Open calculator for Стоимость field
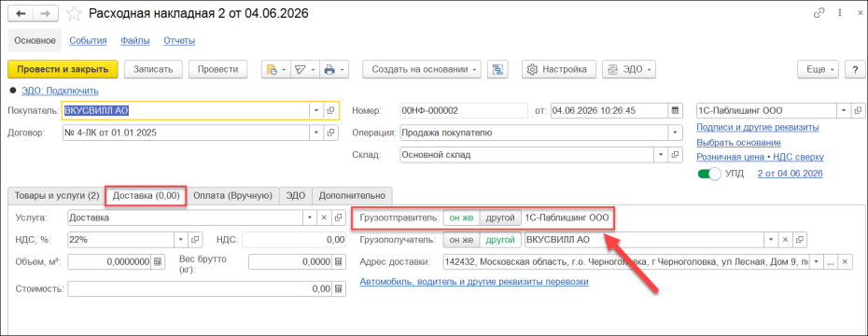The width and height of the screenshot is (868, 336). tap(339, 288)
